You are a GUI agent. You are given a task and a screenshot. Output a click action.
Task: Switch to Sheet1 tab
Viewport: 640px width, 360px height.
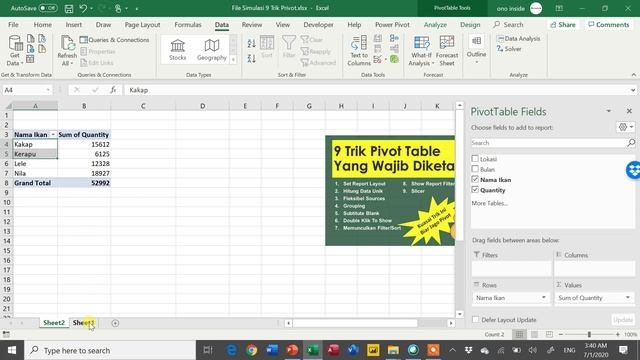click(x=83, y=323)
